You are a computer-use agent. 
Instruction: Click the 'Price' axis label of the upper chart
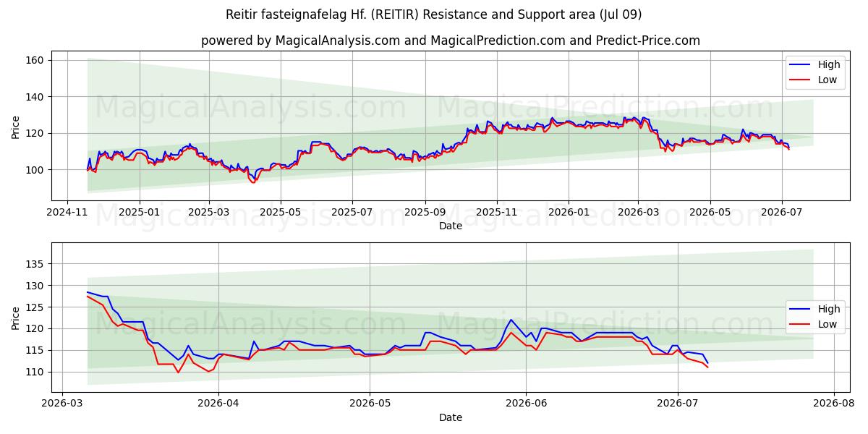(16, 126)
